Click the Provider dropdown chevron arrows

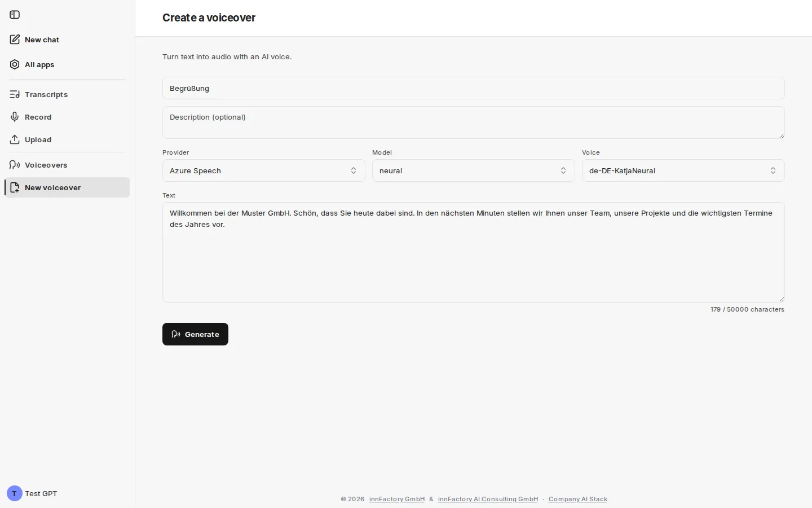[x=354, y=170]
